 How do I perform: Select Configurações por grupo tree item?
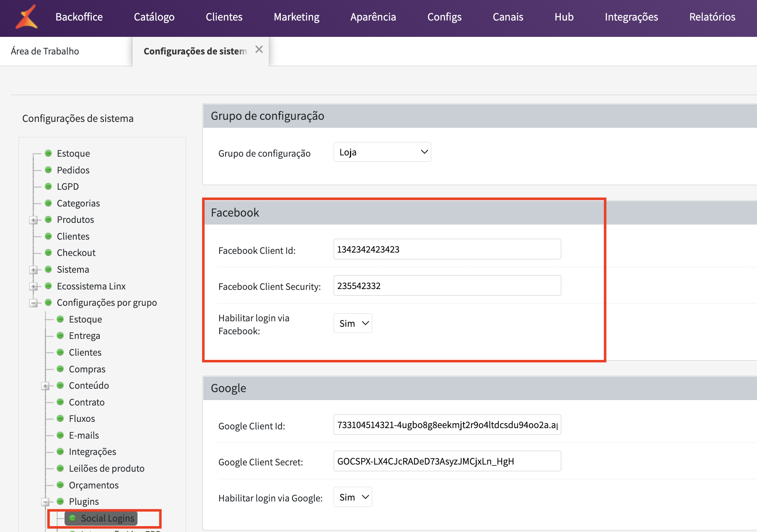point(107,302)
